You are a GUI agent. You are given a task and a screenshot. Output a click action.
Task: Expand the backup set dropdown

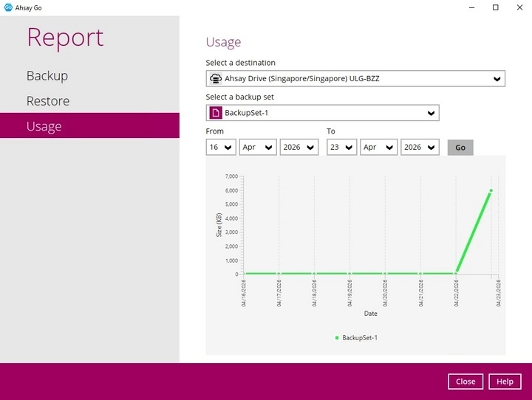431,113
